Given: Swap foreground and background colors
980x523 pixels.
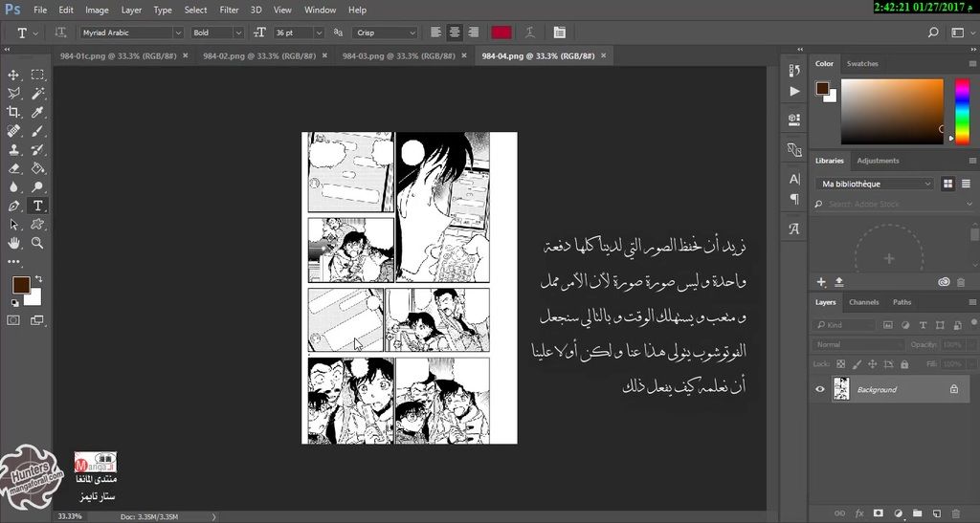Looking at the screenshot, I should [x=38, y=279].
